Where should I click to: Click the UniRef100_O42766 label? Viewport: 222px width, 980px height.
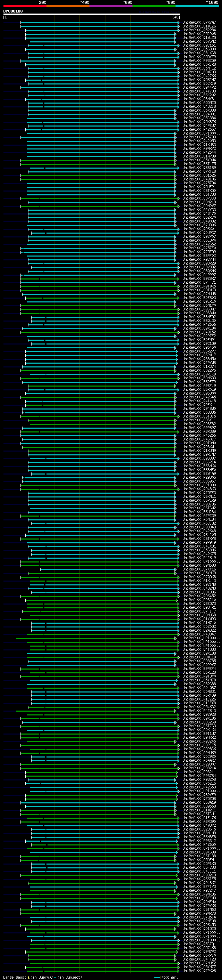(x=199, y=76)
